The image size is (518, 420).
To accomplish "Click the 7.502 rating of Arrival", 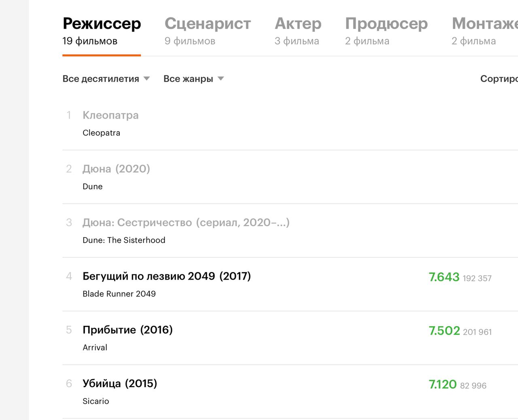I will coord(444,331).
